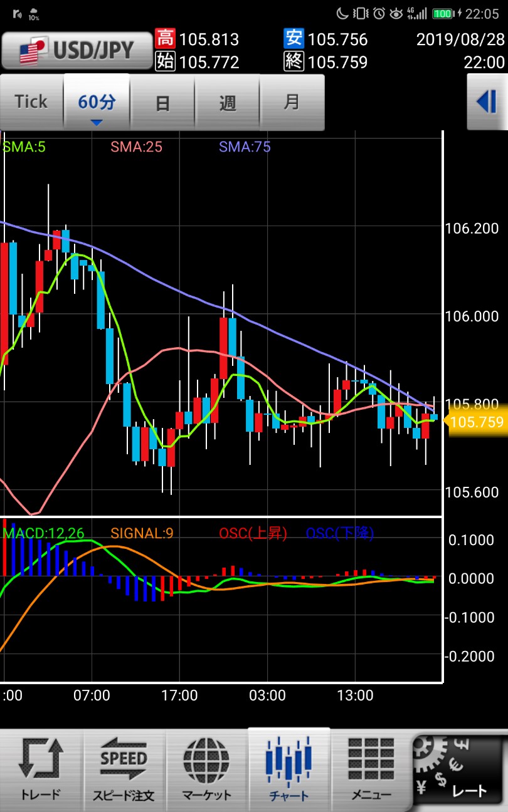Image resolution: width=508 pixels, height=812 pixels.
Task: Tap the yellow 105.759 current price marker
Action: click(477, 422)
